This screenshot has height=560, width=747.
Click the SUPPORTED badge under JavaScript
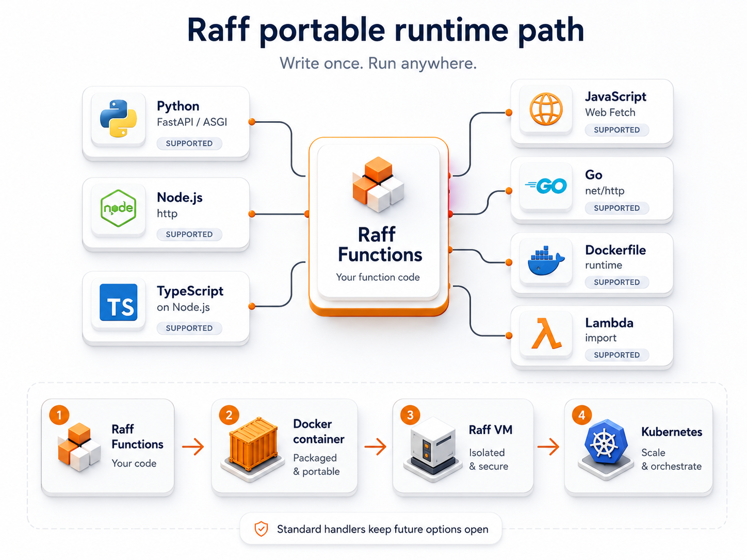tap(616, 130)
